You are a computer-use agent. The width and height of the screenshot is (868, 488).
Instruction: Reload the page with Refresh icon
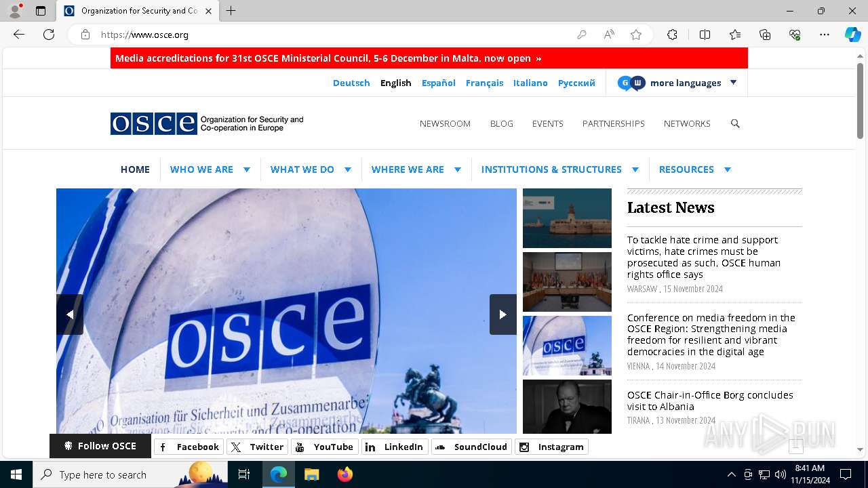(x=49, y=35)
